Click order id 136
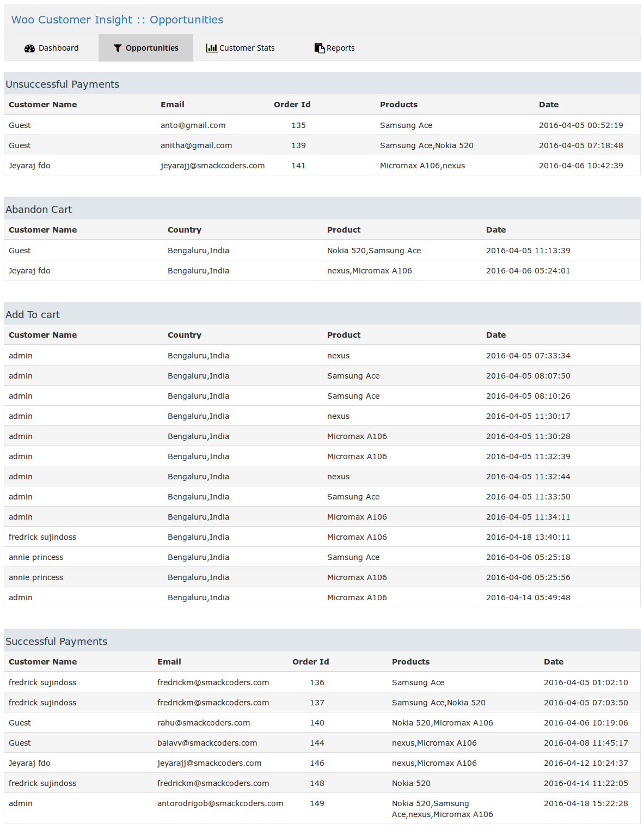Viewport: 644px width, 829px height. (x=317, y=682)
